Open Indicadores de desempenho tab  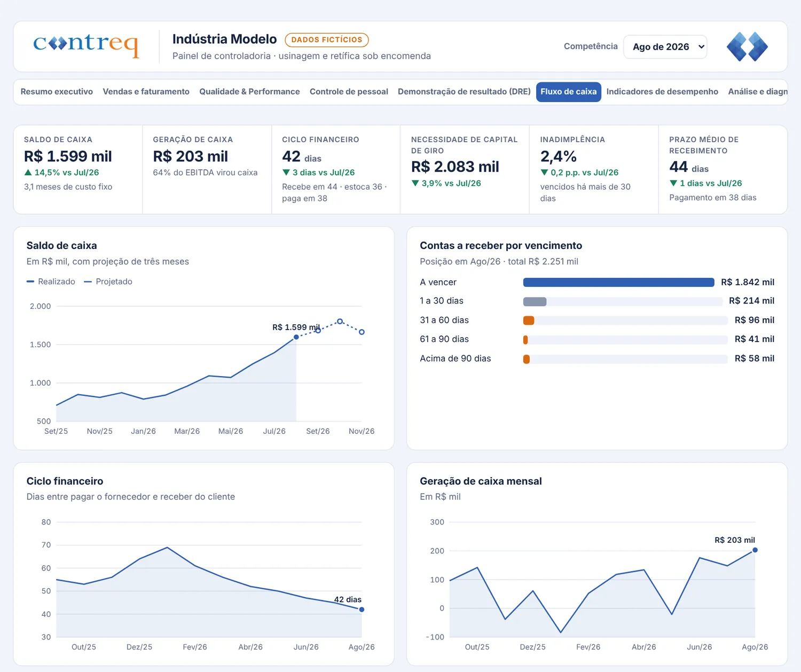point(662,92)
